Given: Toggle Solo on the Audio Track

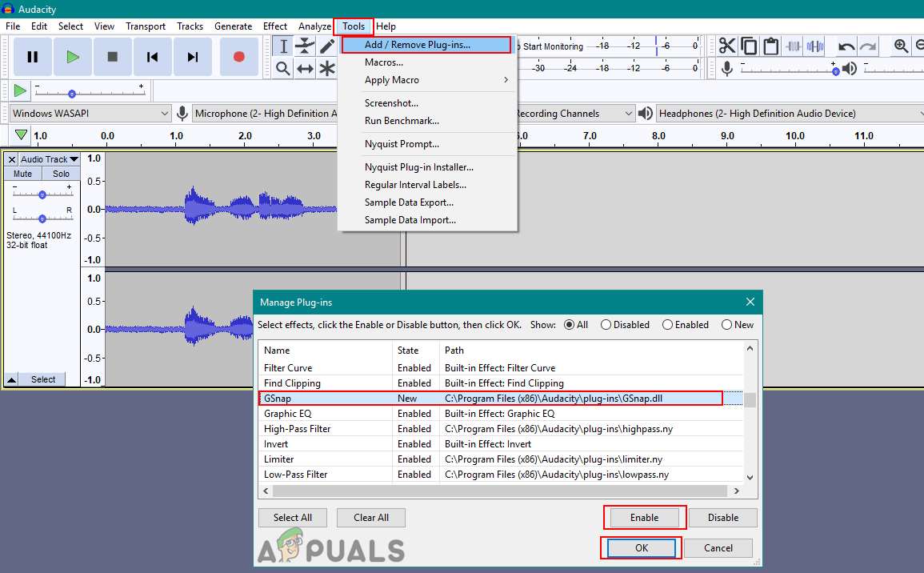Looking at the screenshot, I should click(x=61, y=174).
